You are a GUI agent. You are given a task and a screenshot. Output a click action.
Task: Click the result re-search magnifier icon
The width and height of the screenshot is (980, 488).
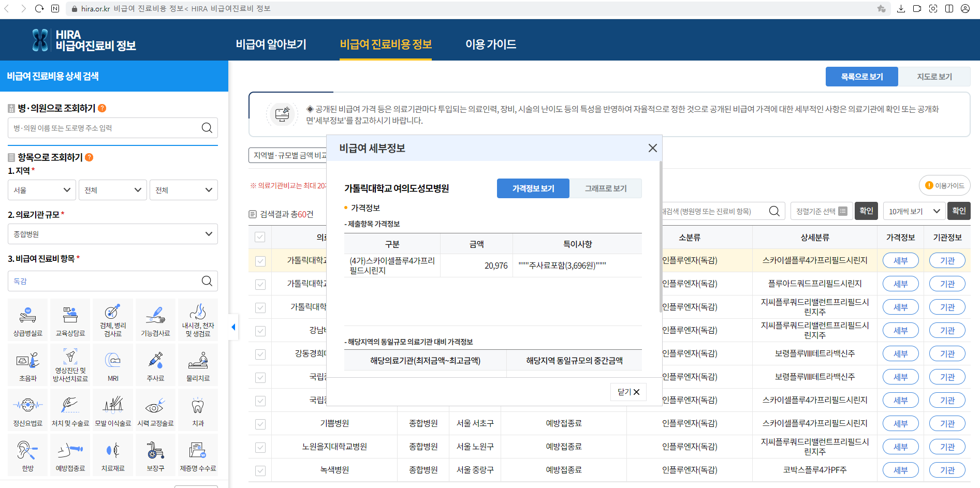click(x=774, y=211)
